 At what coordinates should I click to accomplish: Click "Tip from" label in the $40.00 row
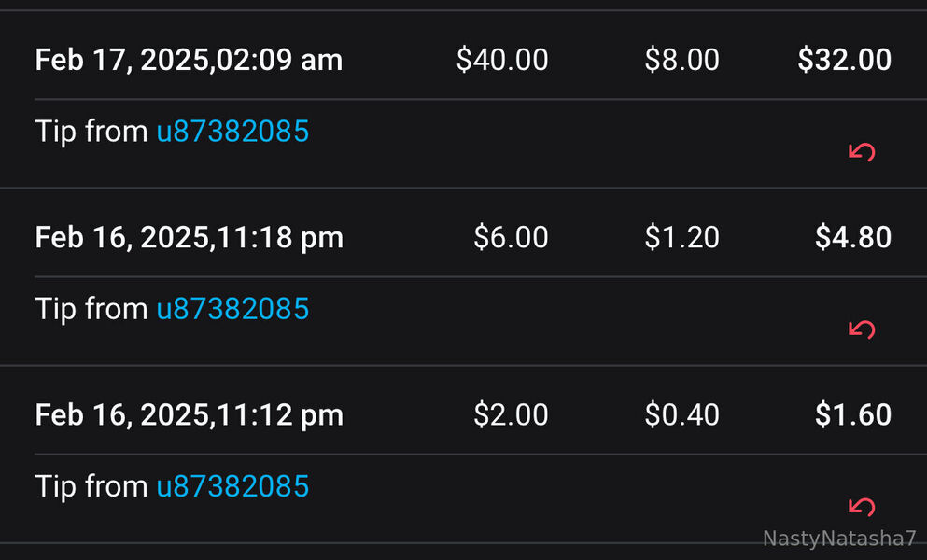point(91,132)
